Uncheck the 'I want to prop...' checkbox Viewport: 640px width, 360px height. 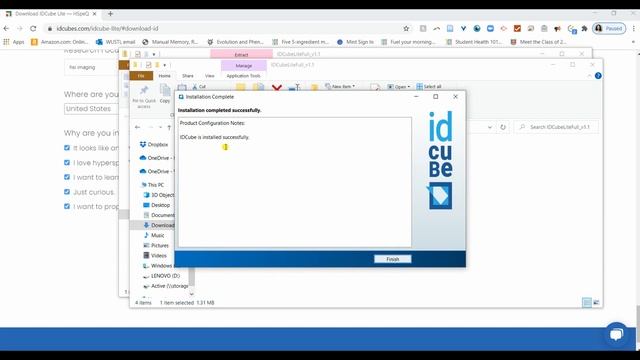point(67,207)
